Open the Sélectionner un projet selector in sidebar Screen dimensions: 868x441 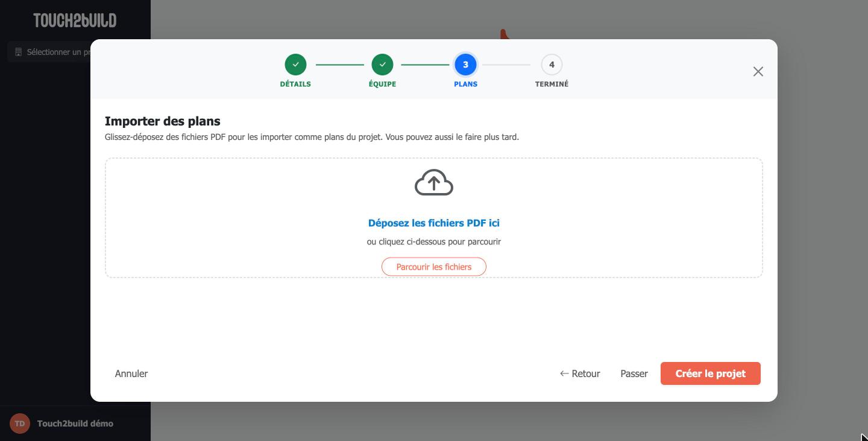[x=49, y=52]
